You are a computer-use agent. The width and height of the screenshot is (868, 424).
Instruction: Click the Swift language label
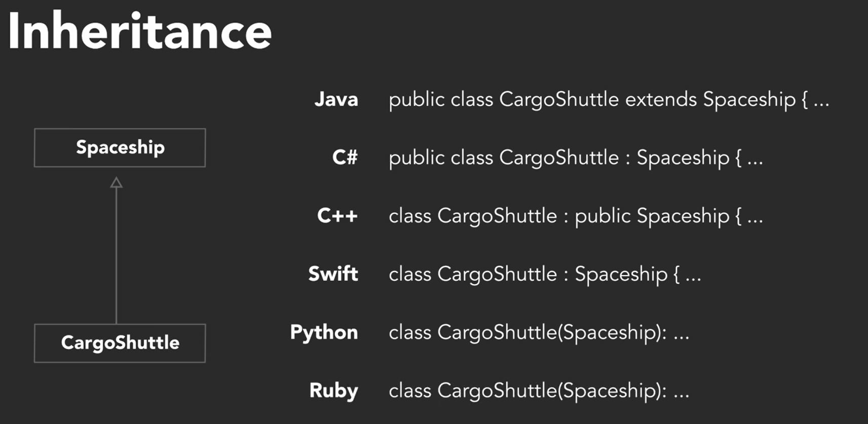click(x=333, y=274)
